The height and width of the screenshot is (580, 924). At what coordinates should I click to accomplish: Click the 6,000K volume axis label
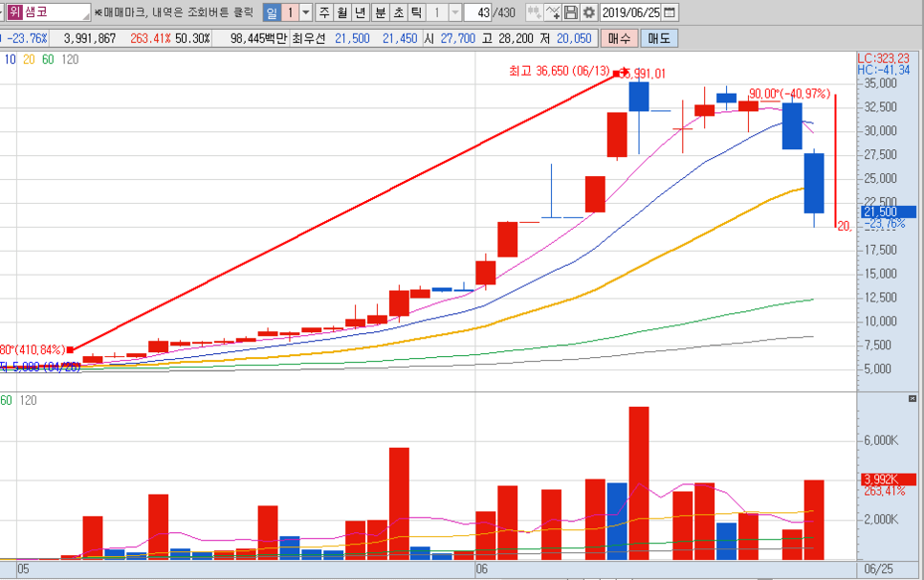881,440
